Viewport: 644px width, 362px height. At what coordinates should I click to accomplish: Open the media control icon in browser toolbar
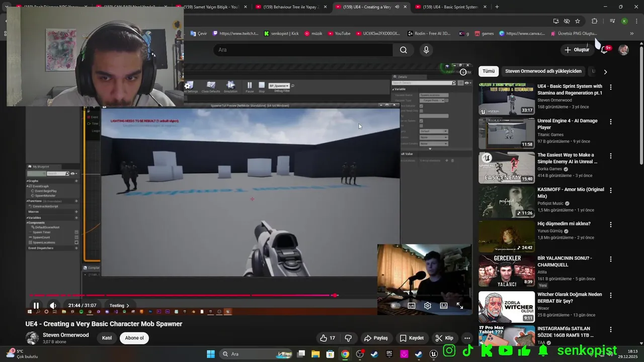click(612, 21)
